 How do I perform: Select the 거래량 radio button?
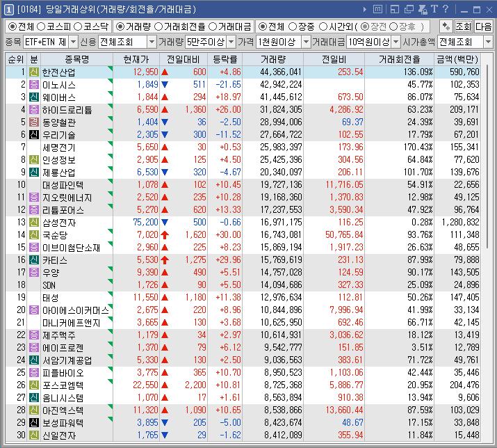(120, 26)
